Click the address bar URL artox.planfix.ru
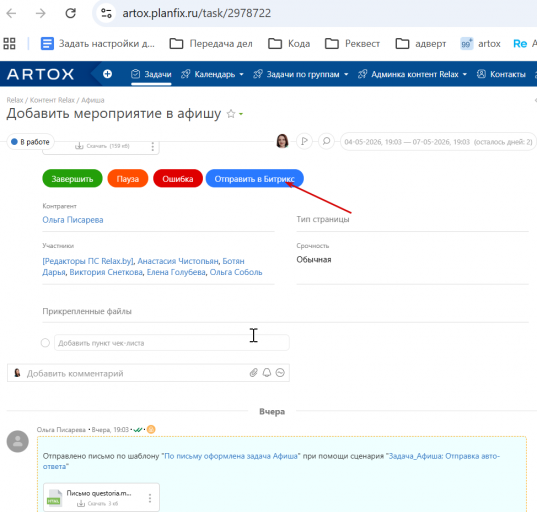 (x=197, y=13)
